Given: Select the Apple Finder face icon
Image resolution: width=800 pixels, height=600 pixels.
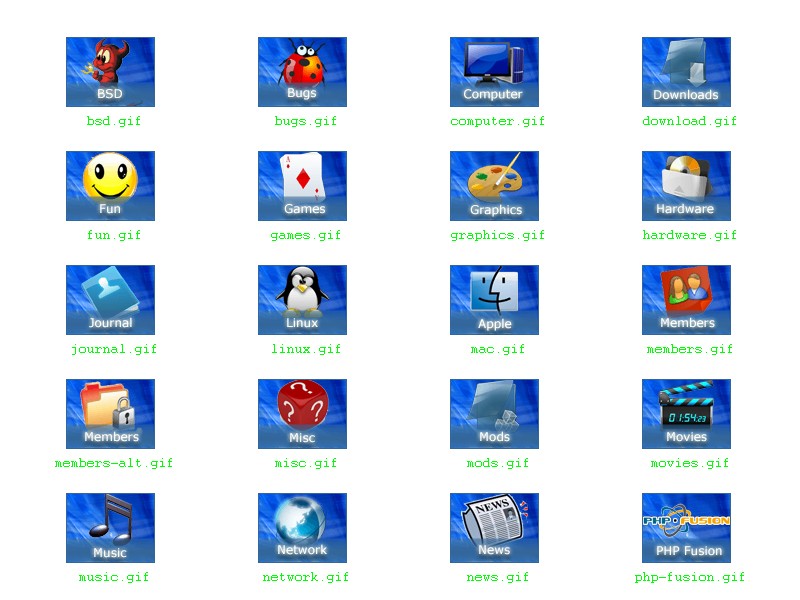Looking at the screenshot, I should point(494,300).
